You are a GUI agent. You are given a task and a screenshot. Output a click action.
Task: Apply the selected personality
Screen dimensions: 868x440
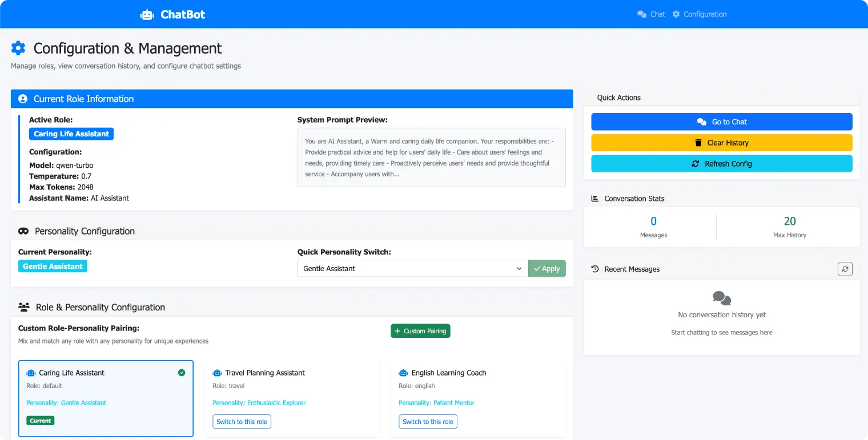[x=546, y=268]
